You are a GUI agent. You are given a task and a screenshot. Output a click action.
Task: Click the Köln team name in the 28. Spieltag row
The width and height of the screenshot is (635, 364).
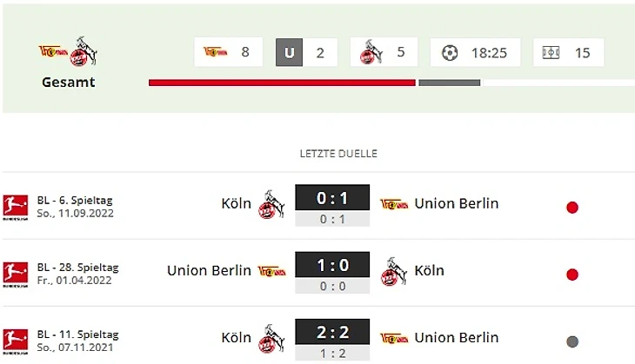429,270
